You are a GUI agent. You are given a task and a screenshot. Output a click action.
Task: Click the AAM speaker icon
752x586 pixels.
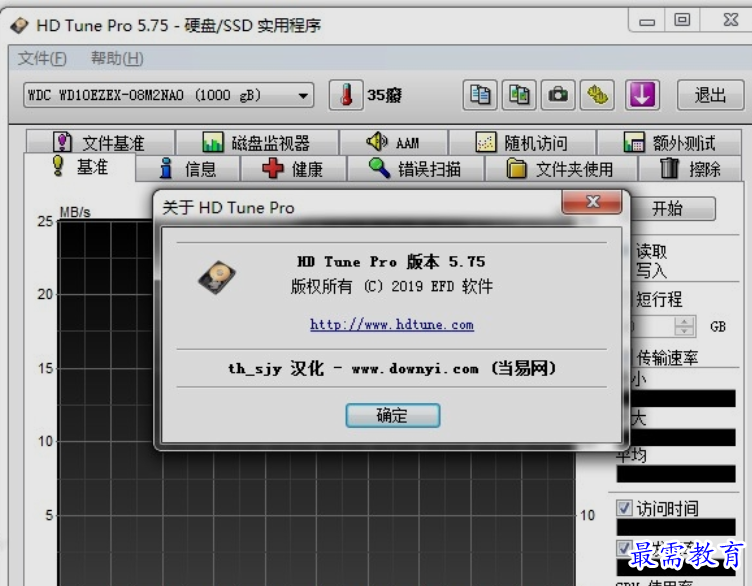click(377, 141)
